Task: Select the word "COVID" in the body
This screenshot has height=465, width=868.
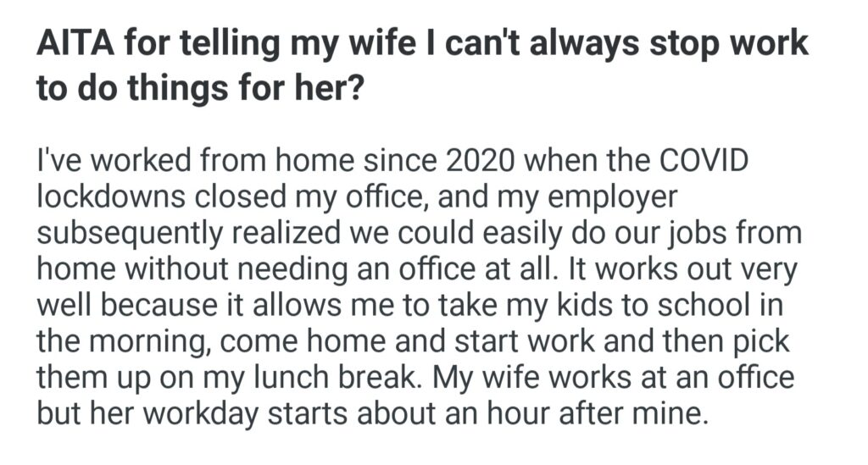Action: pos(712,161)
